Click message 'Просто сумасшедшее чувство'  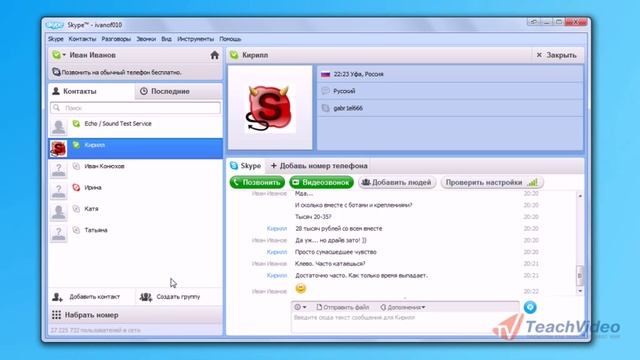[336, 252]
